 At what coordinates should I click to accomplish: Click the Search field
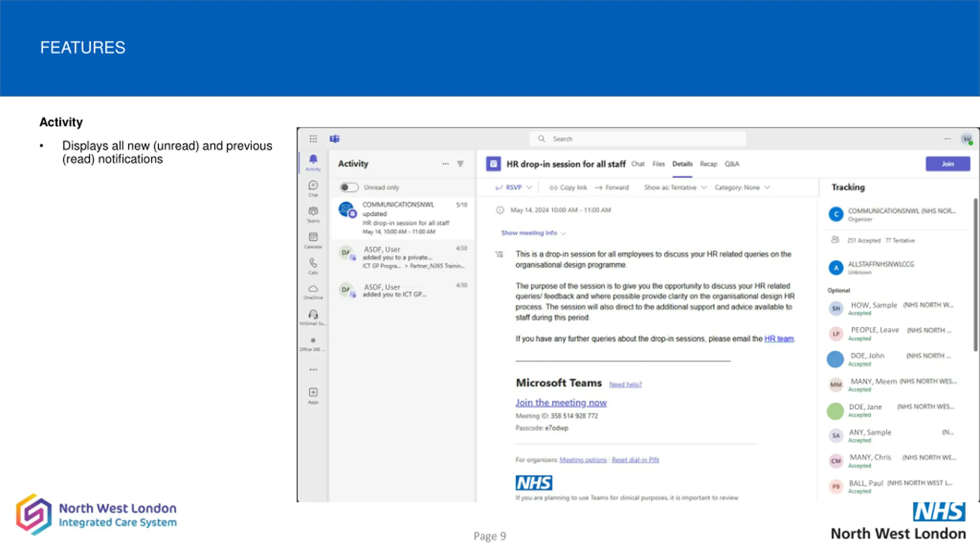tap(637, 139)
